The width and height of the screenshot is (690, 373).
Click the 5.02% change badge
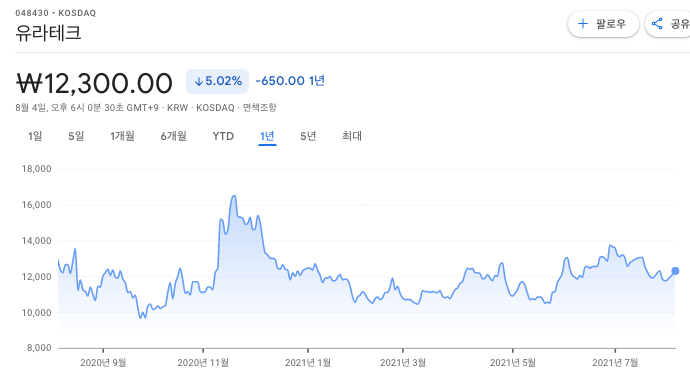click(x=217, y=81)
